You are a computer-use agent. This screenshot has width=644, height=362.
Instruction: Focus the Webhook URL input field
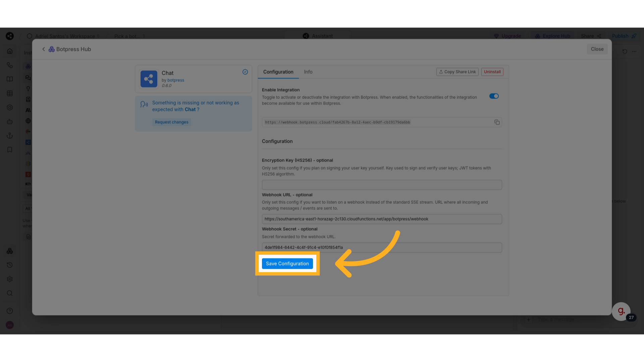[382, 219]
